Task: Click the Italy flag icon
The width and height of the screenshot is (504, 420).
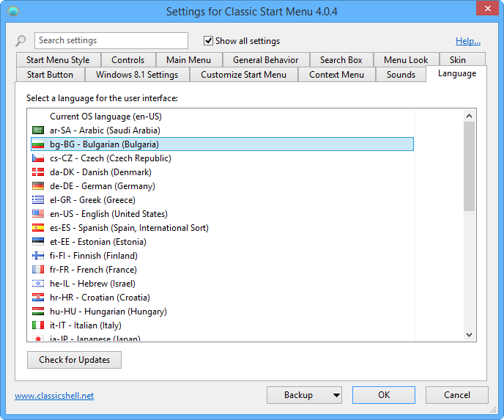Action: (x=38, y=325)
